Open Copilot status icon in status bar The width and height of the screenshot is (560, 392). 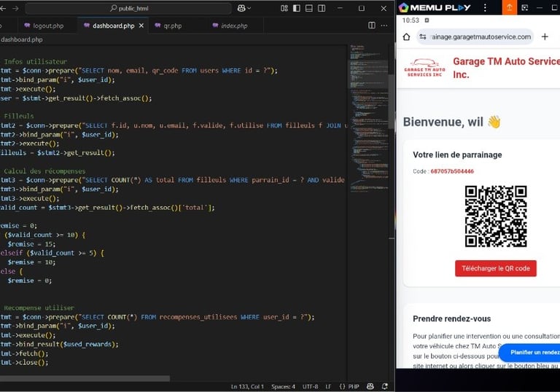coord(370,386)
